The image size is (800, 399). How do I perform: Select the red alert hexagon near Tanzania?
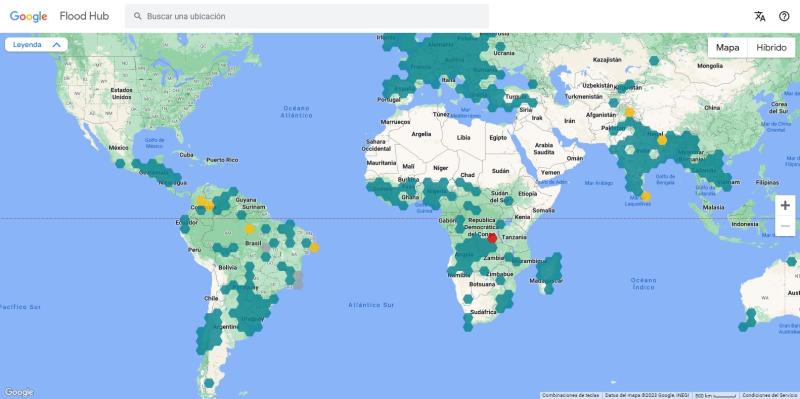[x=492, y=238]
